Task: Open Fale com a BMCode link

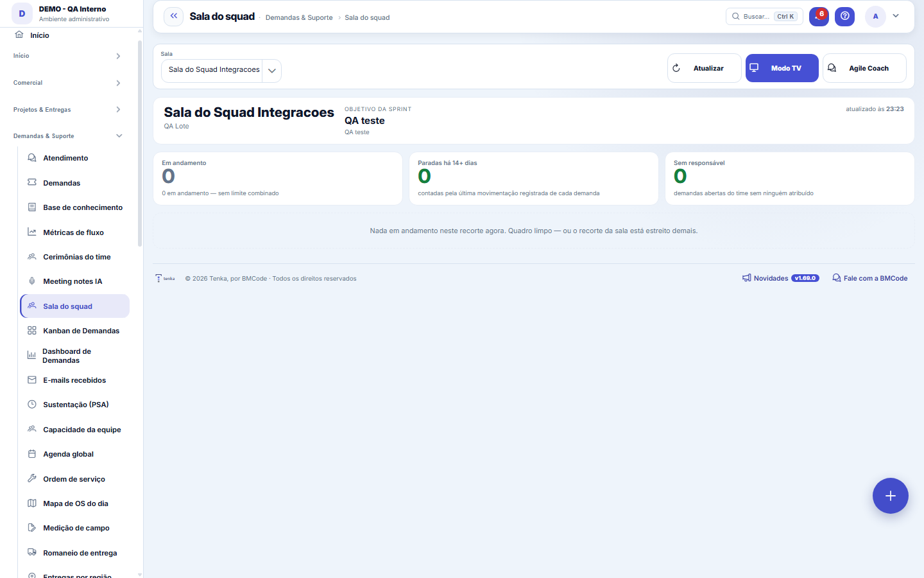Action: pos(869,278)
